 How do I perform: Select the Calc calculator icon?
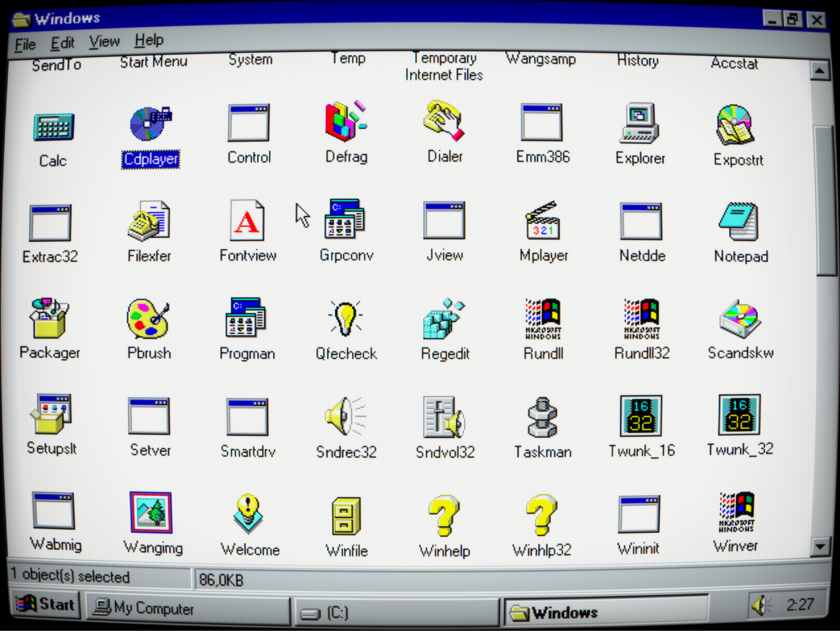54,127
